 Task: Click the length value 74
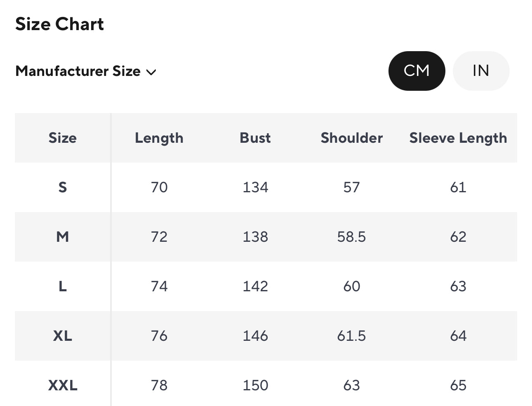(159, 286)
